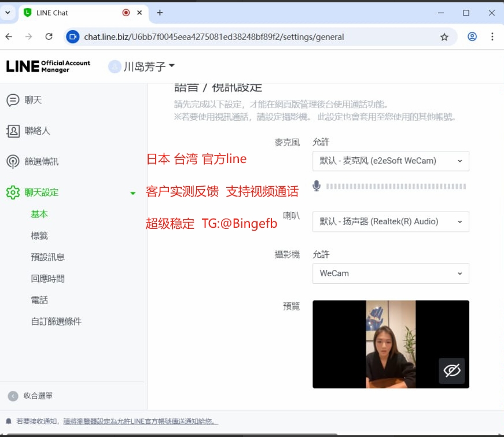
Task: Open the 喇叭 speaker device dropdown
Action: pyautogui.click(x=391, y=221)
